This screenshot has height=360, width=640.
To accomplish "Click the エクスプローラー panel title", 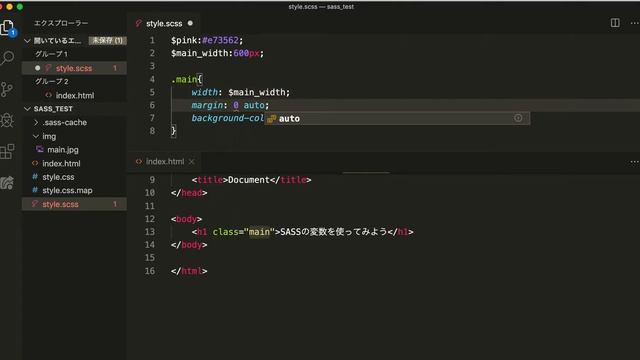I will (x=61, y=23).
